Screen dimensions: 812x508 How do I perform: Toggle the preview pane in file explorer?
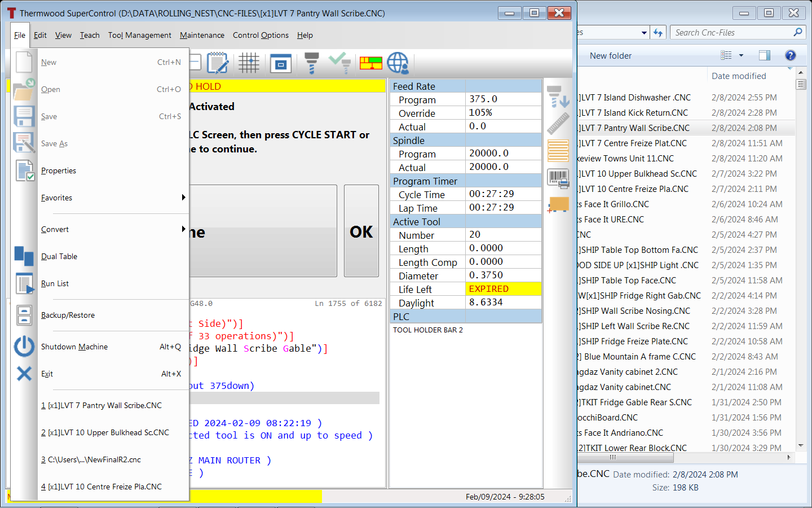765,55
